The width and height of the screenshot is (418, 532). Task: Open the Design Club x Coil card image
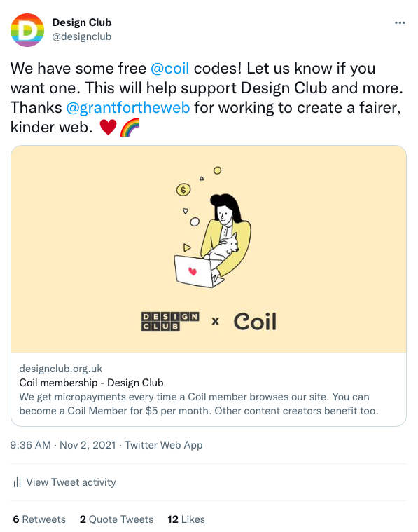[209, 250]
